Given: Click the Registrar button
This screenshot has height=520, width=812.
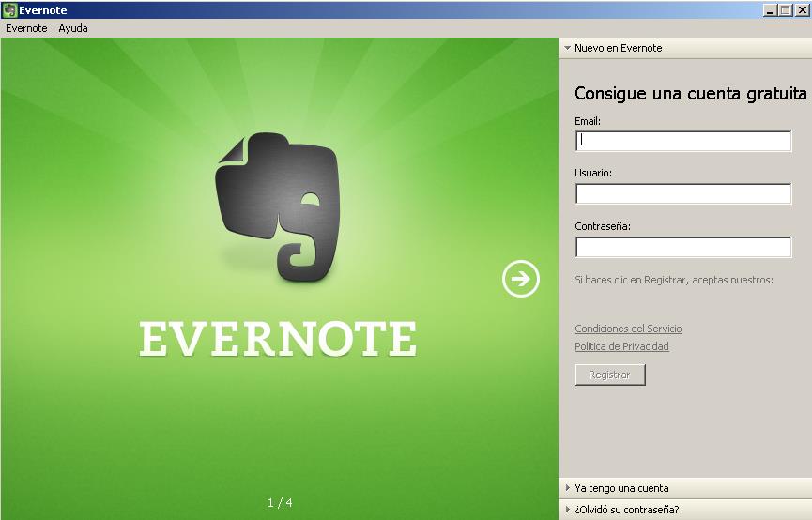Looking at the screenshot, I should [610, 375].
